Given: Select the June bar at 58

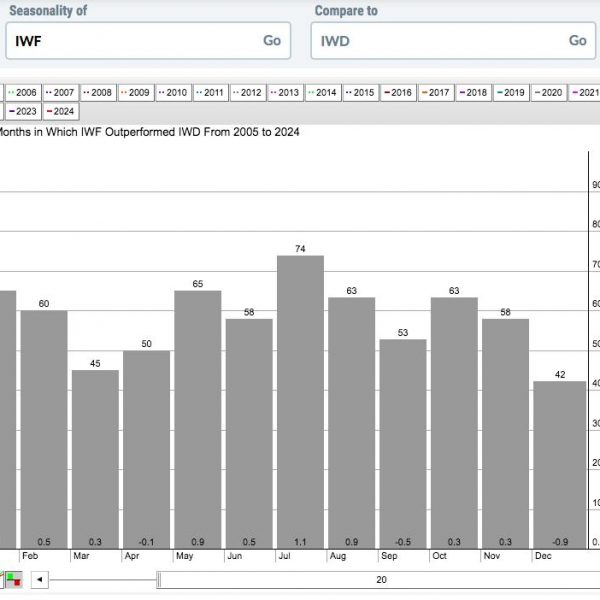Looking at the screenshot, I should pyautogui.click(x=249, y=434).
